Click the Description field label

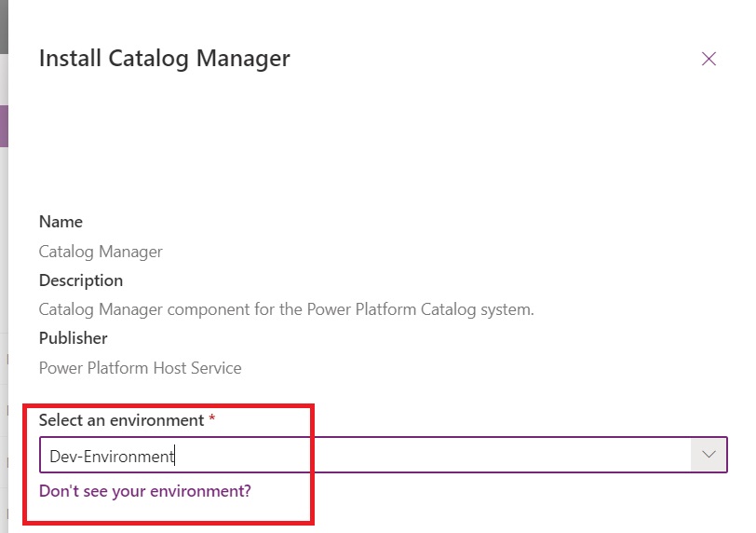pos(80,280)
